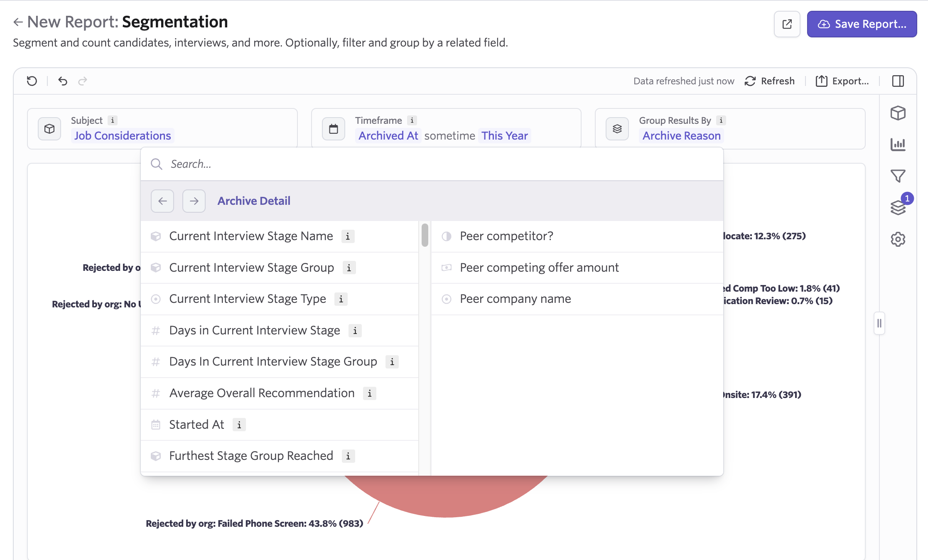Navigate forward in the field picker
Image resolution: width=928 pixels, height=560 pixels.
194,201
